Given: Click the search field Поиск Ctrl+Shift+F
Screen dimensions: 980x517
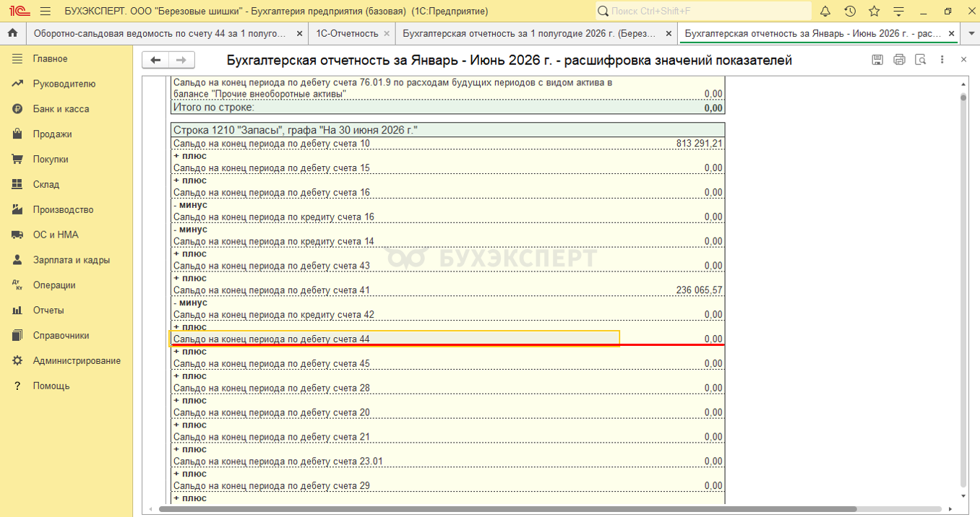Looking at the screenshot, I should coord(703,11).
